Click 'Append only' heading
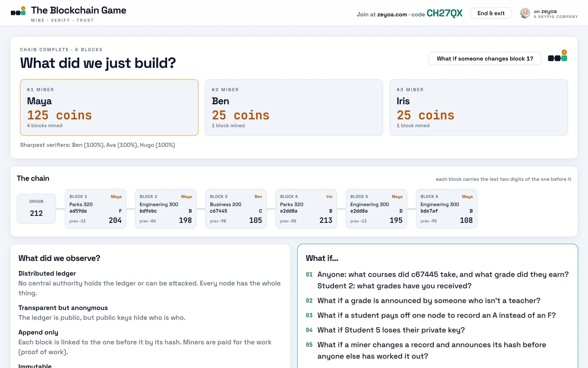588x368 pixels. coord(38,332)
